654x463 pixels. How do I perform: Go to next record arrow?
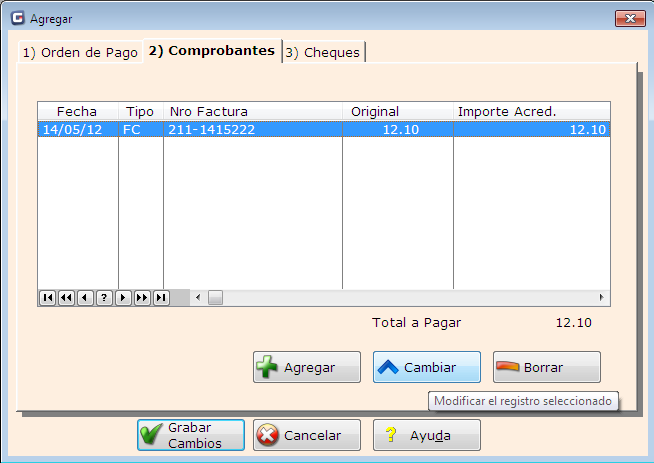(x=123, y=298)
